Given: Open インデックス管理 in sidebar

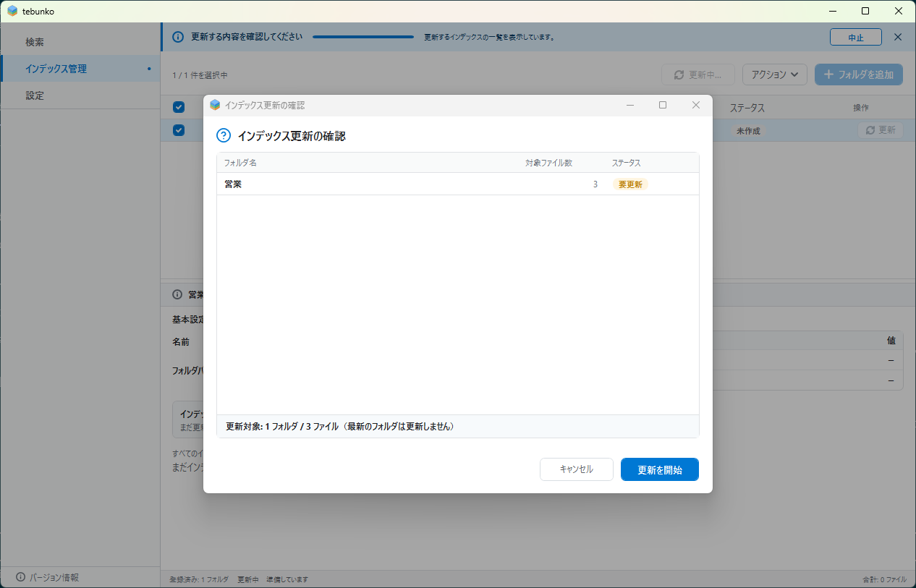Looking at the screenshot, I should tap(80, 69).
